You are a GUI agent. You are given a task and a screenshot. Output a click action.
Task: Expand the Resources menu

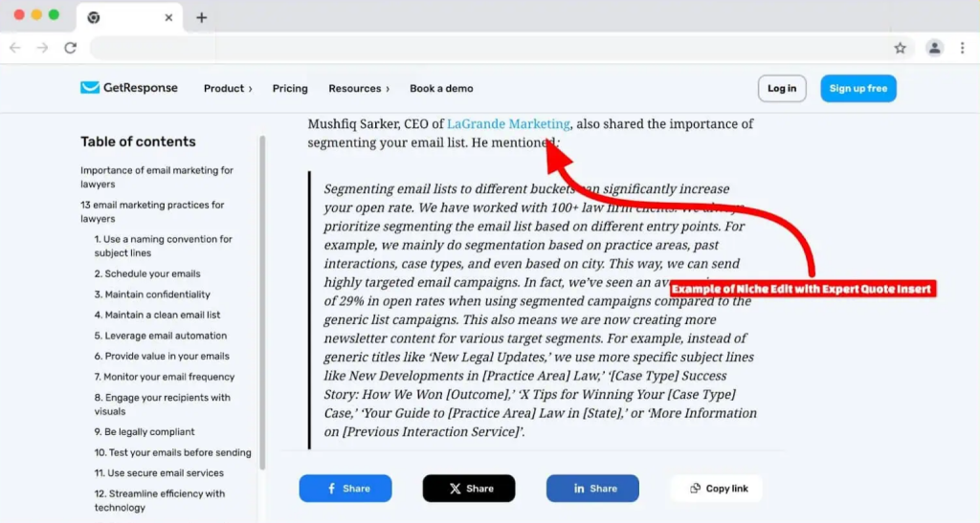pos(359,89)
